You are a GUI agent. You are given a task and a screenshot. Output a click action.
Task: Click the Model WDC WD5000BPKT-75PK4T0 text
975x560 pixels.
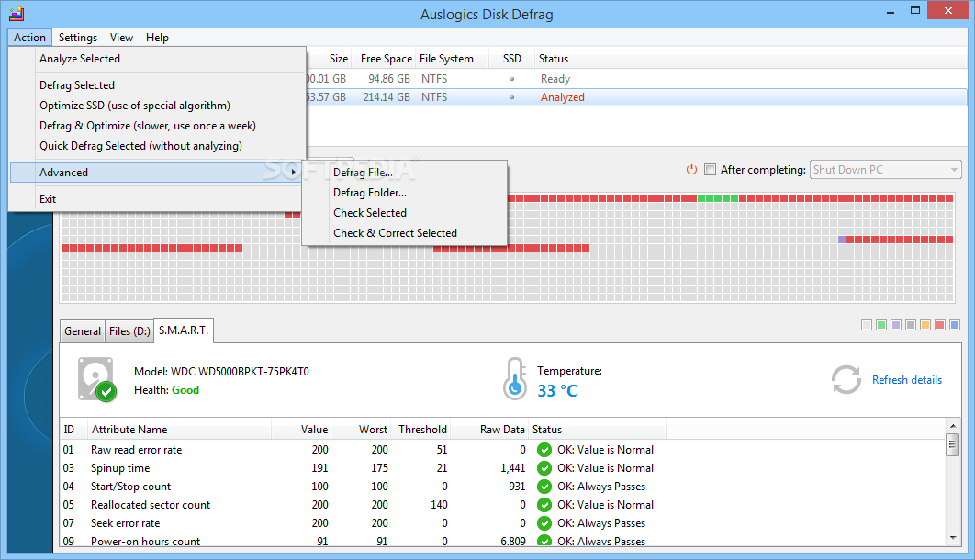[x=221, y=372]
